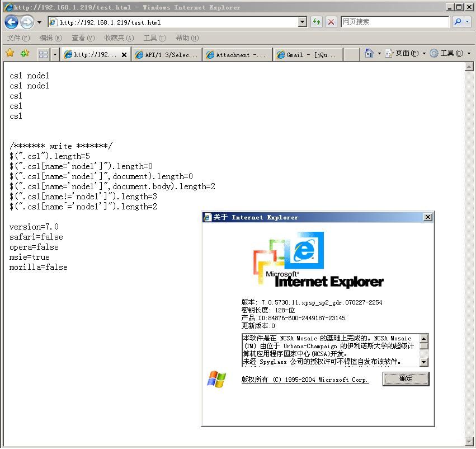Click the green Refresh page icon

(x=317, y=22)
